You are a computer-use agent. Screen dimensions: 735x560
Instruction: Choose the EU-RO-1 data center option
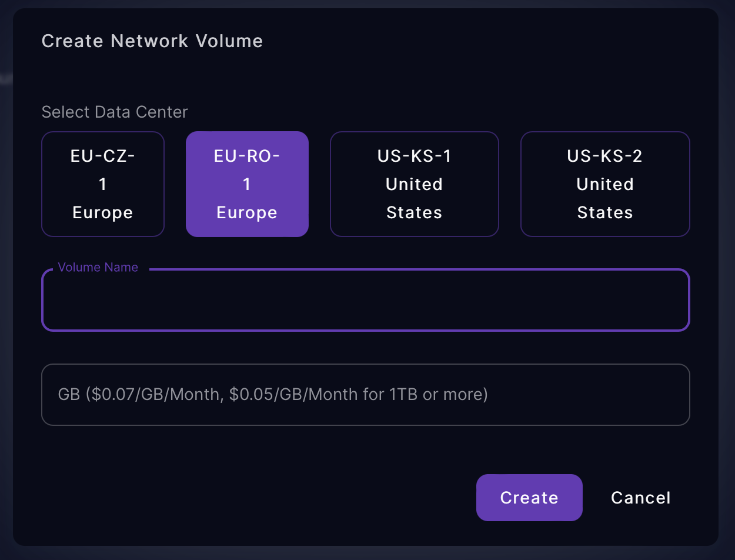[x=247, y=184]
